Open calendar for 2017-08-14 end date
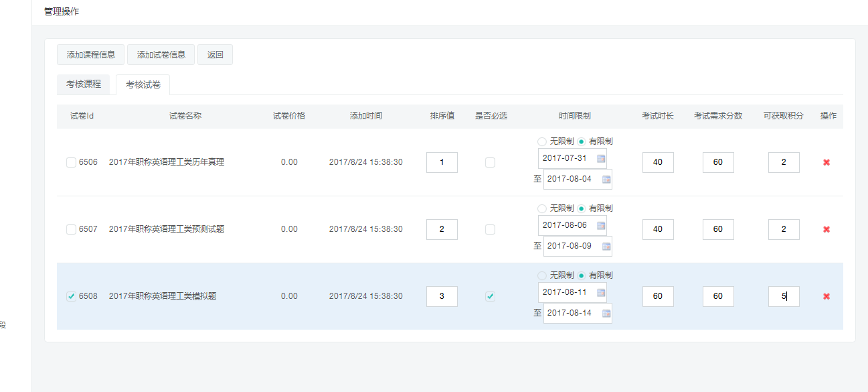Image resolution: width=868 pixels, height=392 pixels. point(606,313)
